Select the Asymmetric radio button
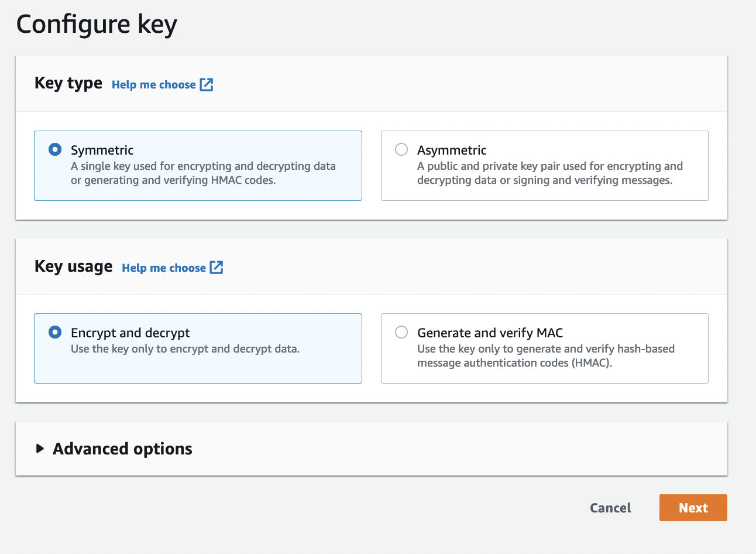Viewport: 756px width, 554px height. 401,149
